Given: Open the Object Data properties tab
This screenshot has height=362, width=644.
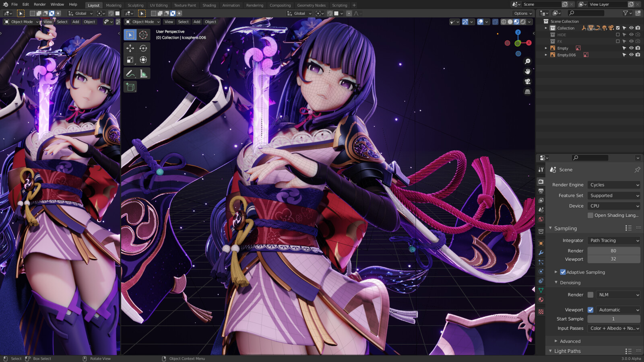Looking at the screenshot, I should [x=541, y=290].
